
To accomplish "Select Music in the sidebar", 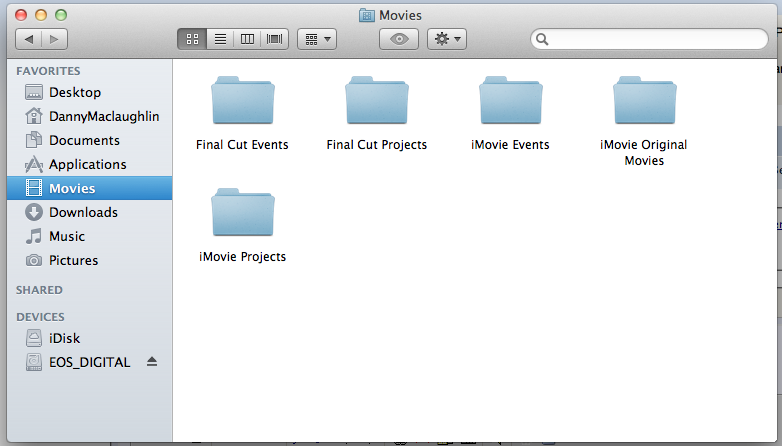I will click(x=90, y=236).
